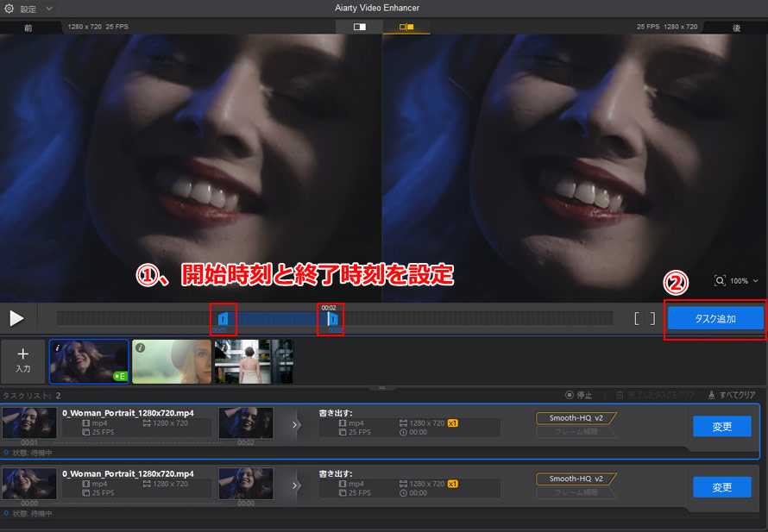This screenshot has width=768, height=532.
Task: Click the タスク追加 button
Action: [715, 318]
